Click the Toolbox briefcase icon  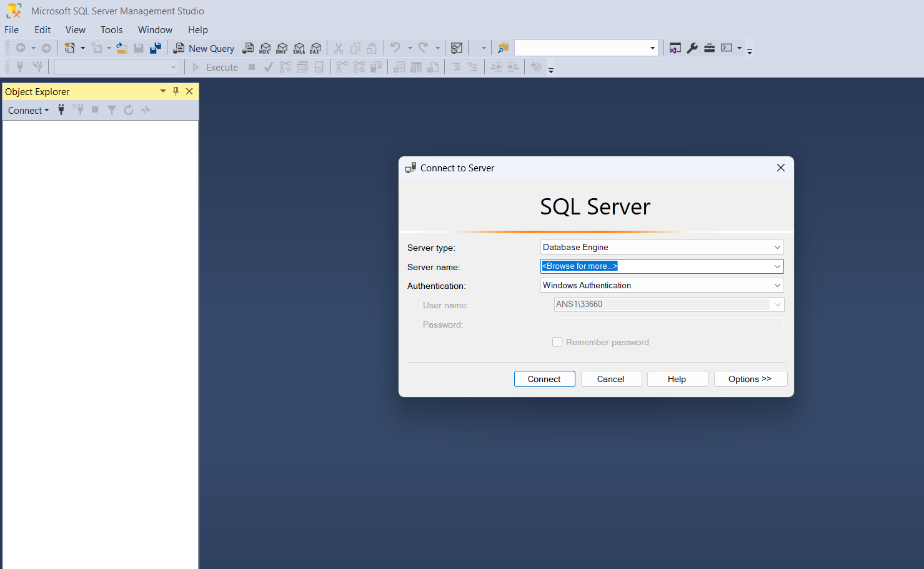(709, 48)
